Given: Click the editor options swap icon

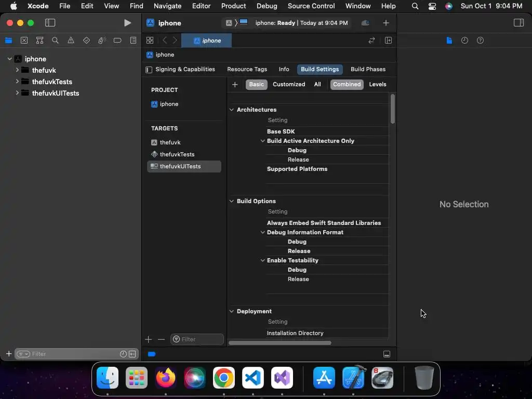Looking at the screenshot, I should pyautogui.click(x=371, y=41).
